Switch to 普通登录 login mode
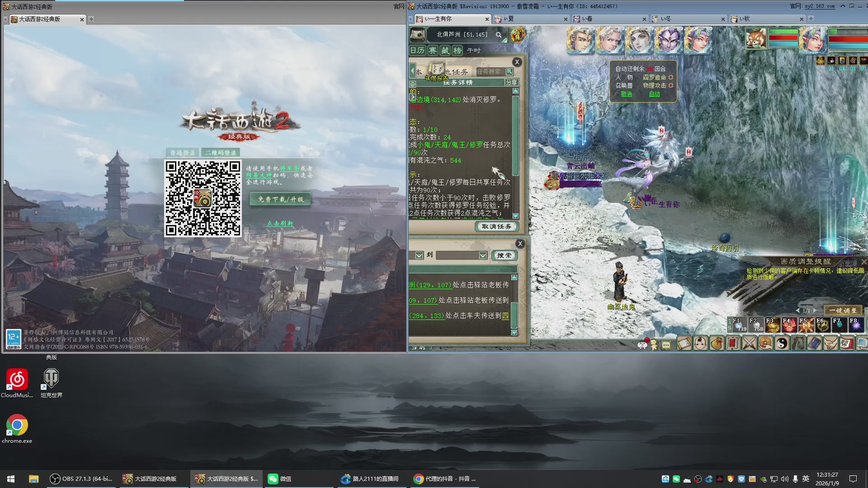This screenshot has width=868, height=488. [183, 153]
